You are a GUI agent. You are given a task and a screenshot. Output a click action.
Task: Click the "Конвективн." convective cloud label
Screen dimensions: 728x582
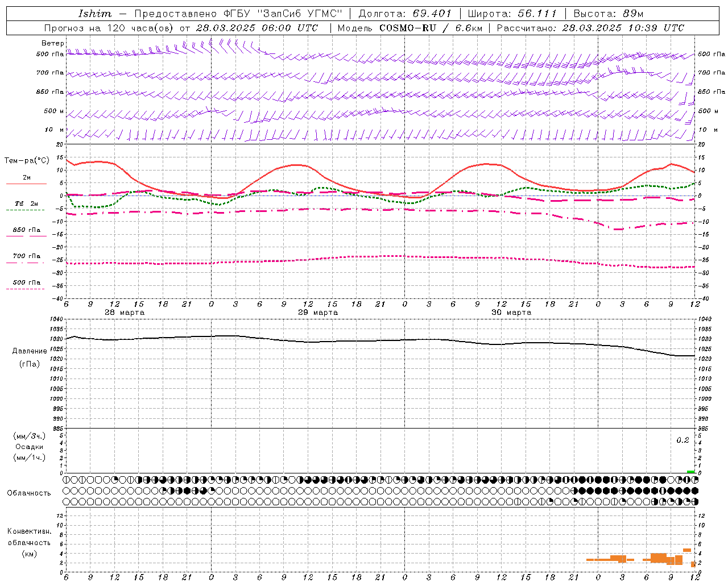point(29,531)
